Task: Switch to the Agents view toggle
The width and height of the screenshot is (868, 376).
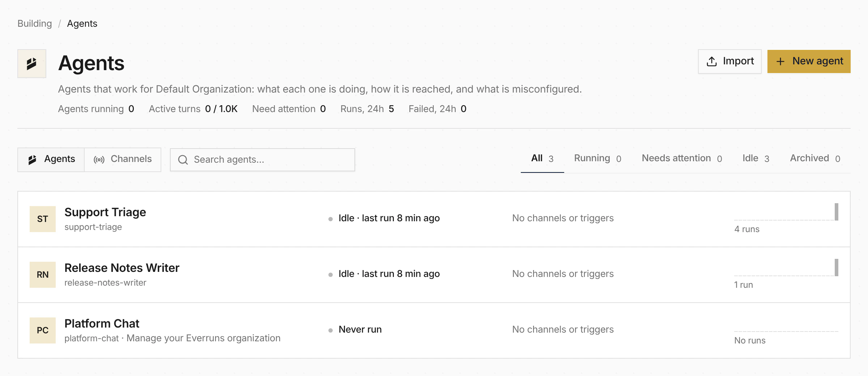Action: pos(51,159)
